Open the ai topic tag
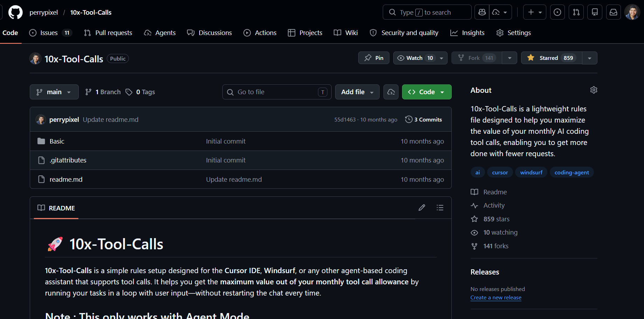 point(478,172)
